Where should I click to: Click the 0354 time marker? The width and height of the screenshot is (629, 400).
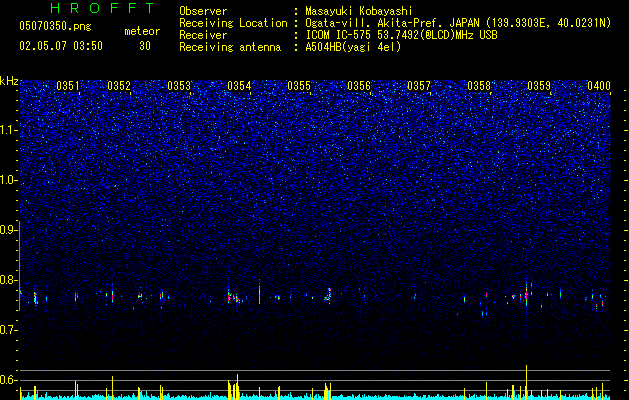tap(239, 86)
